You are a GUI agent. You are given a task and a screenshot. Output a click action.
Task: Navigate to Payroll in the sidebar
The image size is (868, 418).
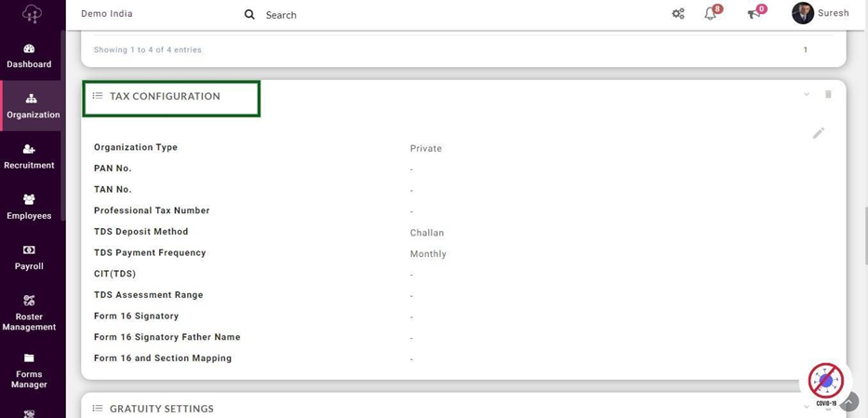29,257
